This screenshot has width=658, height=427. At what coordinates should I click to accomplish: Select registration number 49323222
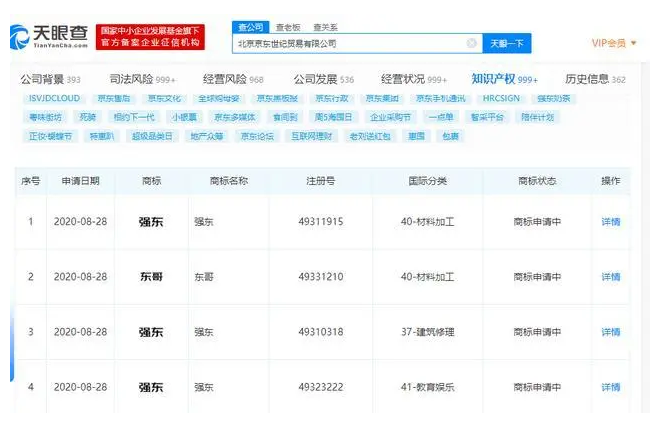321,387
